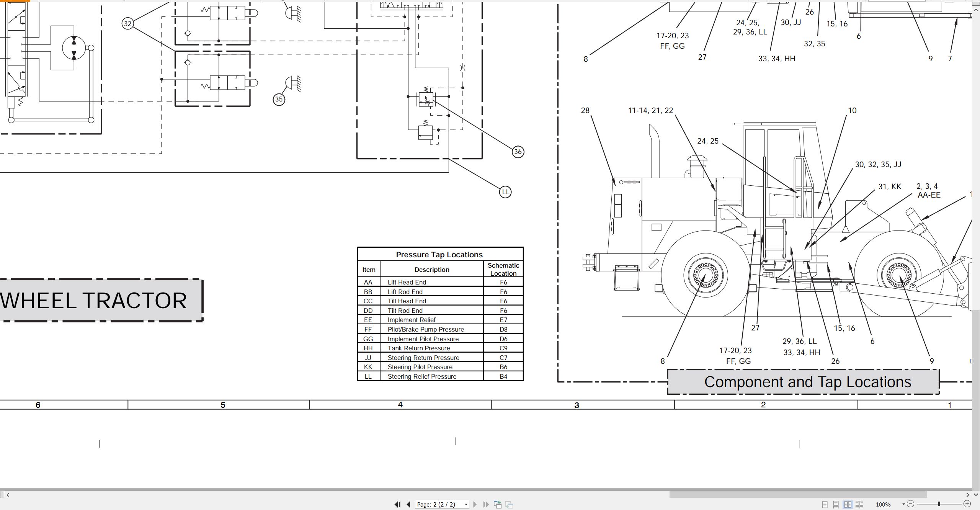Screen dimensions: 980x510
Task: Jump to the last page
Action: 486,504
